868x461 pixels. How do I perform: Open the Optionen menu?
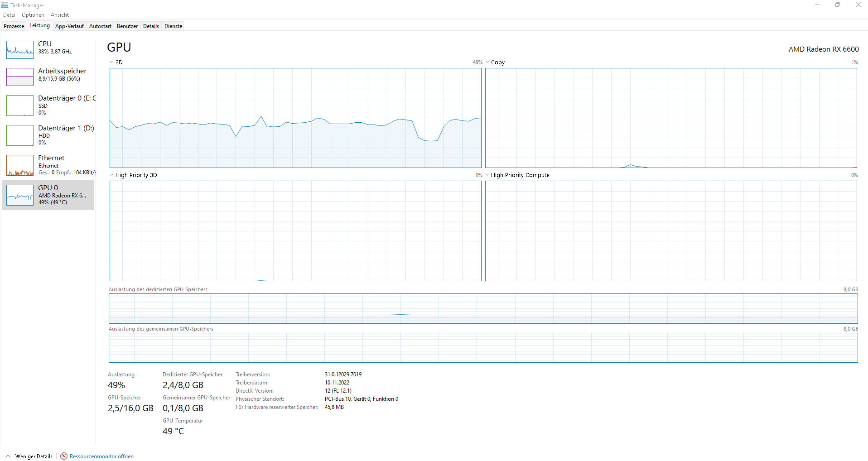(x=33, y=15)
